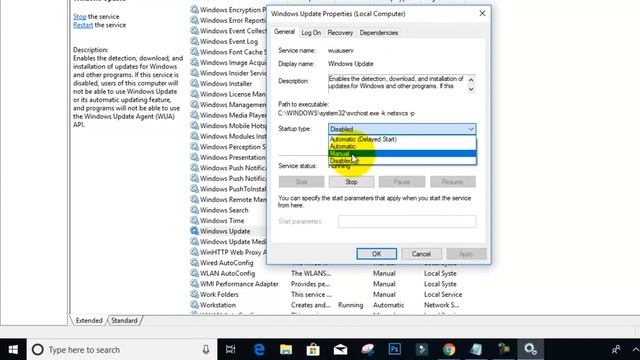The image size is (640, 360).
Task: Select the Windows License Manager service row
Action: [x=229, y=94]
